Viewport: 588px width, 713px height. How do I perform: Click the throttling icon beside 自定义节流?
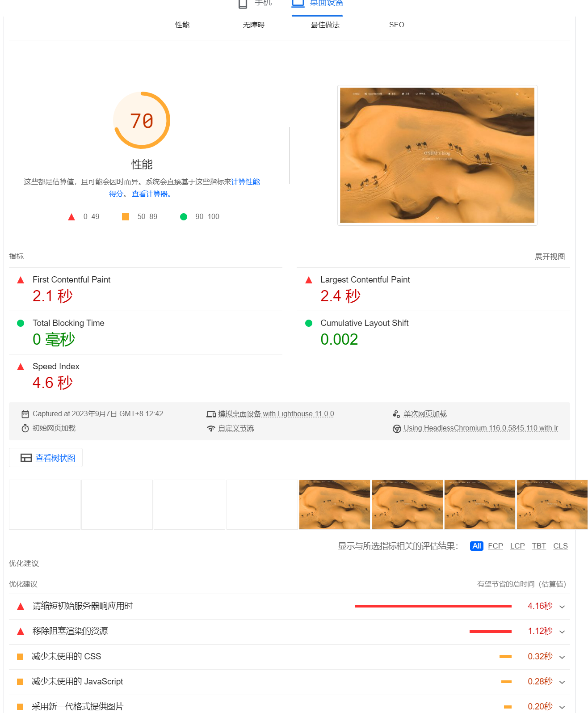point(211,429)
